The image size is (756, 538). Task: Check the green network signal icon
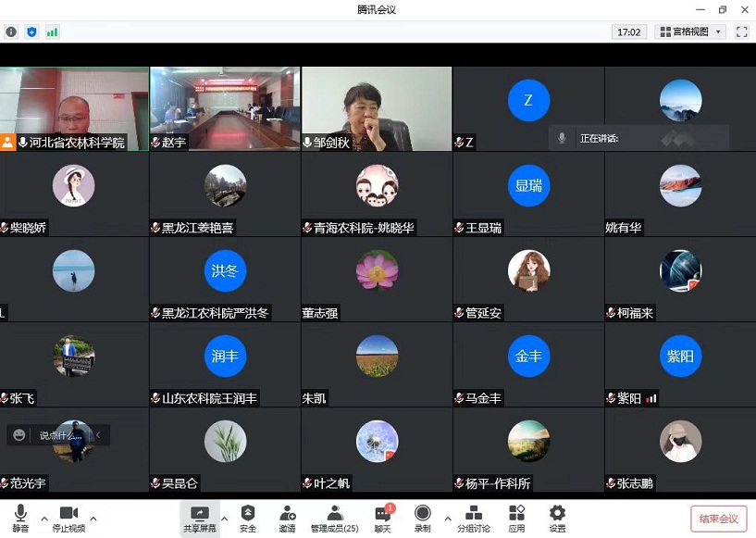pyautogui.click(x=52, y=31)
